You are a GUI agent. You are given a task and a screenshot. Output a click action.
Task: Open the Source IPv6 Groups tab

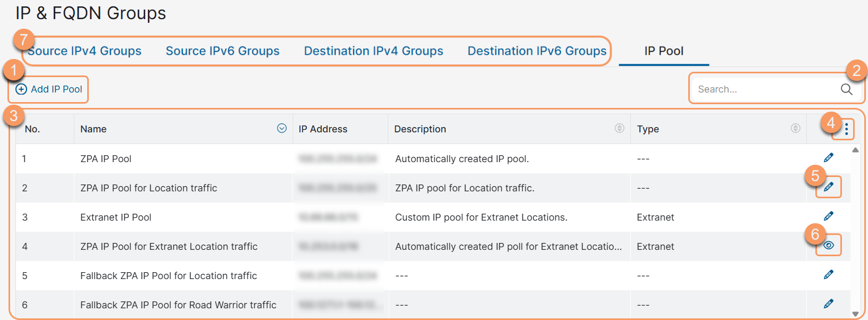(x=222, y=51)
